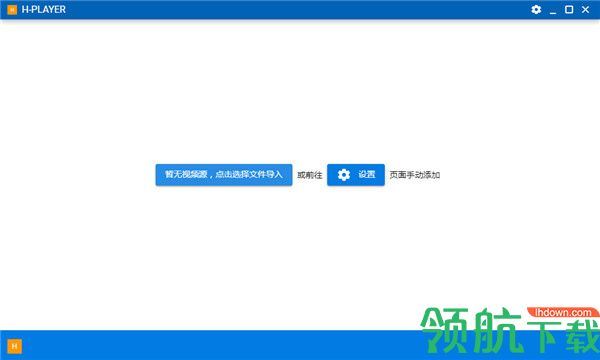Maximize the H-PLAYER window
This screenshot has height=360, width=600.
tap(569, 10)
